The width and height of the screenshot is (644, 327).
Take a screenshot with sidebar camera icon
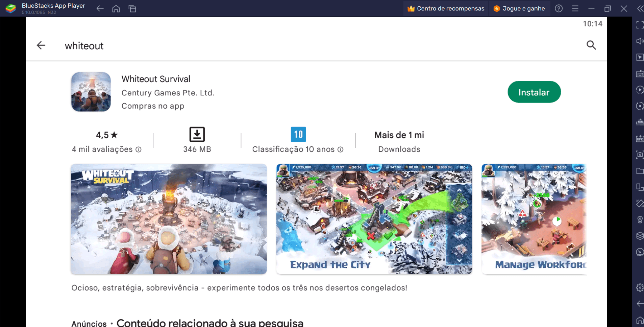640,155
